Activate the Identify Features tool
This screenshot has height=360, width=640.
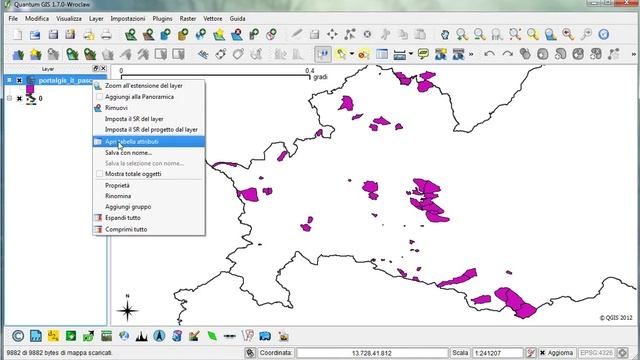tap(323, 54)
